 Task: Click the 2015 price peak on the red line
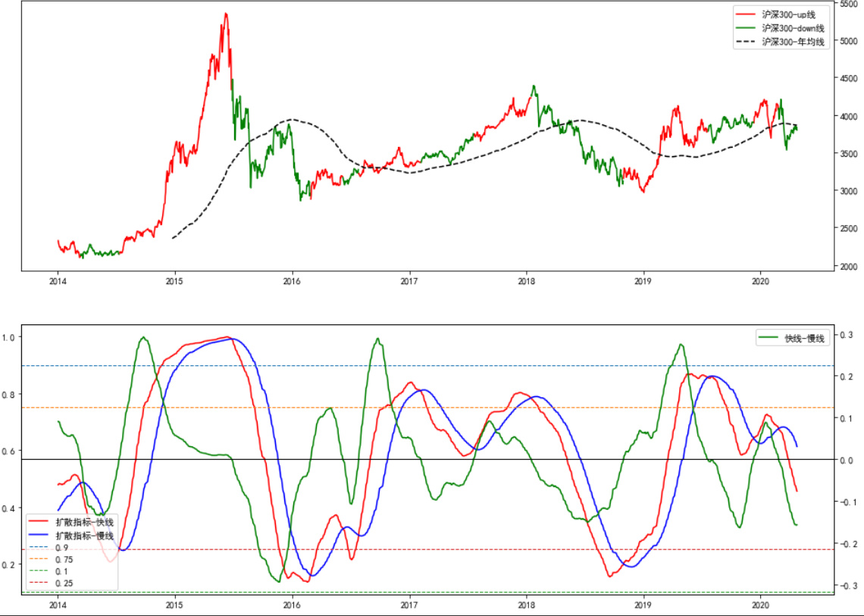(226, 13)
